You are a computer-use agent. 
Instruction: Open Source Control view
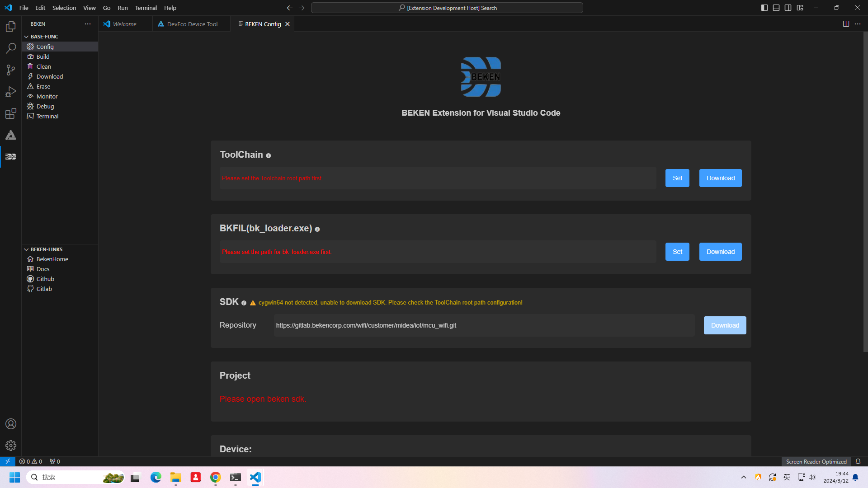coord(11,70)
